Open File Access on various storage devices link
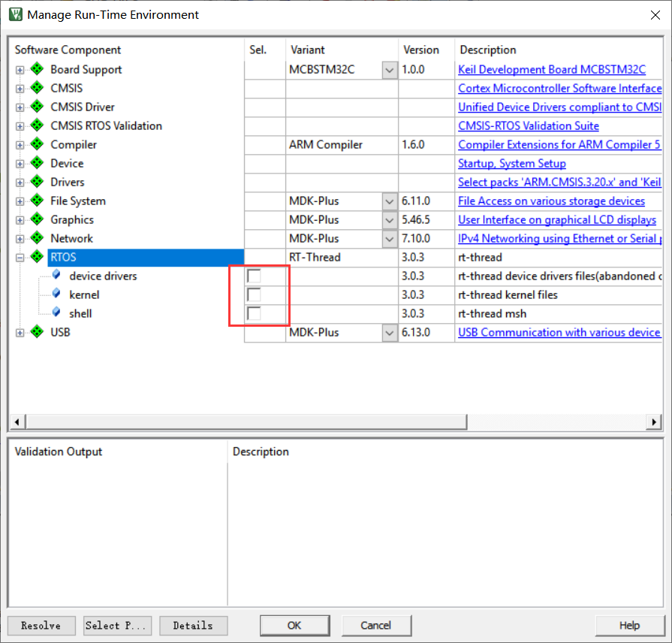The height and width of the screenshot is (643, 672). pyautogui.click(x=551, y=201)
